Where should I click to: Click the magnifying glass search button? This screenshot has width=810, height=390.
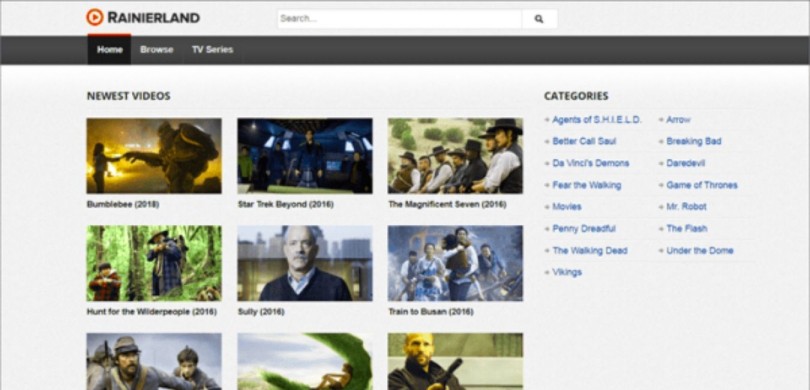click(539, 19)
